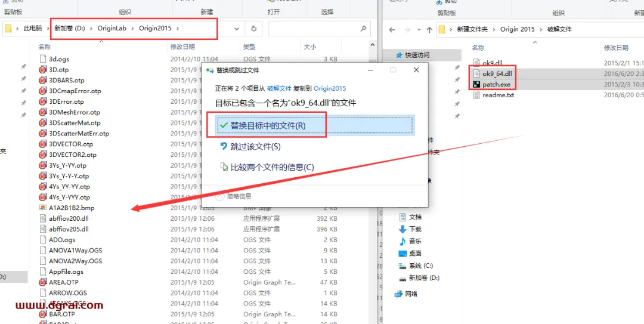This screenshot has height=324, width=644.
Task: Select ADO.ogs file name
Action: pyautogui.click(x=62, y=240)
